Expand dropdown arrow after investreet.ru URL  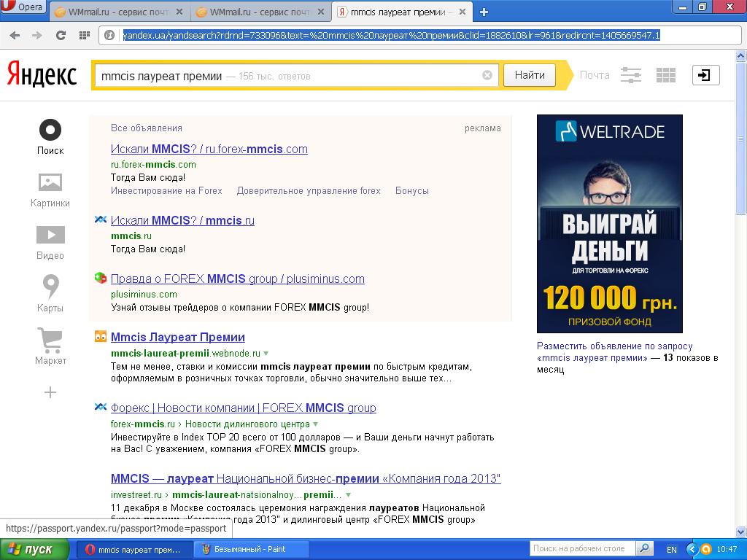tap(348, 495)
